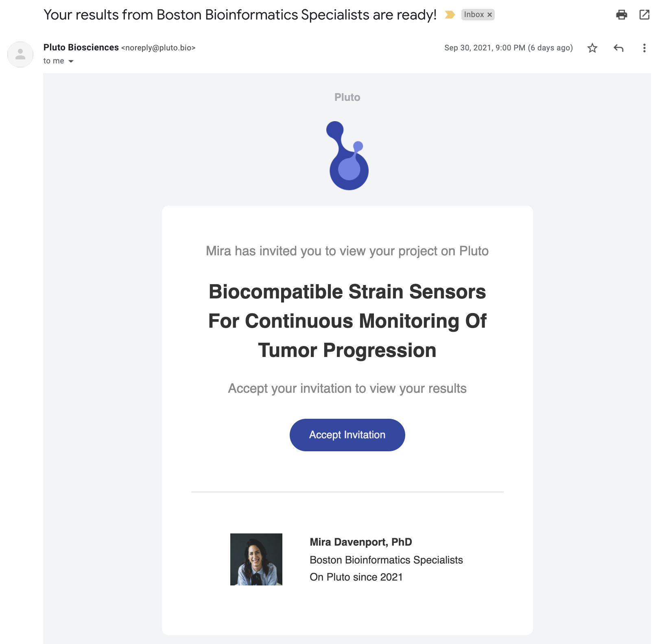Viewport: 664px width, 644px height.
Task: Open email in new window icon
Action: pyautogui.click(x=644, y=15)
